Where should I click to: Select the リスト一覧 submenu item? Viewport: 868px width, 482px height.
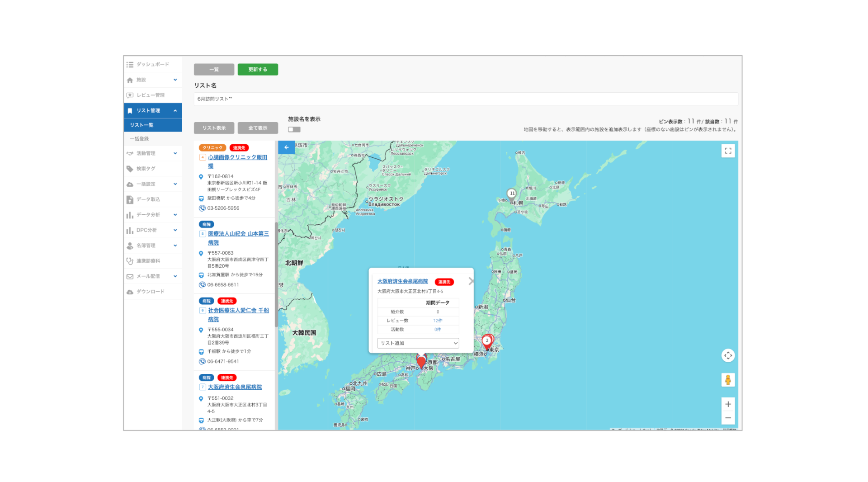153,125
